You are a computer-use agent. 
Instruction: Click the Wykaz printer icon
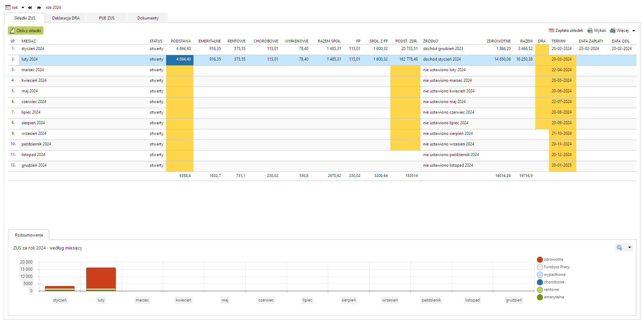tap(590, 30)
